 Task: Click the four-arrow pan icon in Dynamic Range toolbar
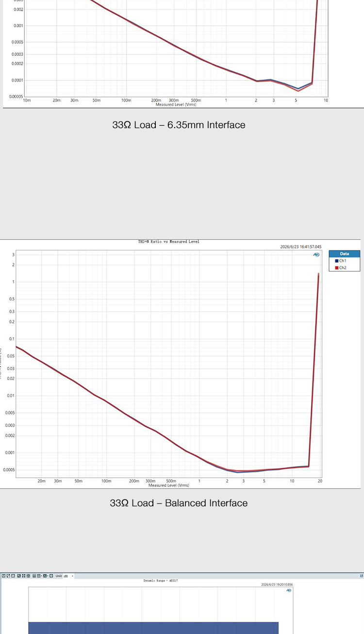coord(24,576)
